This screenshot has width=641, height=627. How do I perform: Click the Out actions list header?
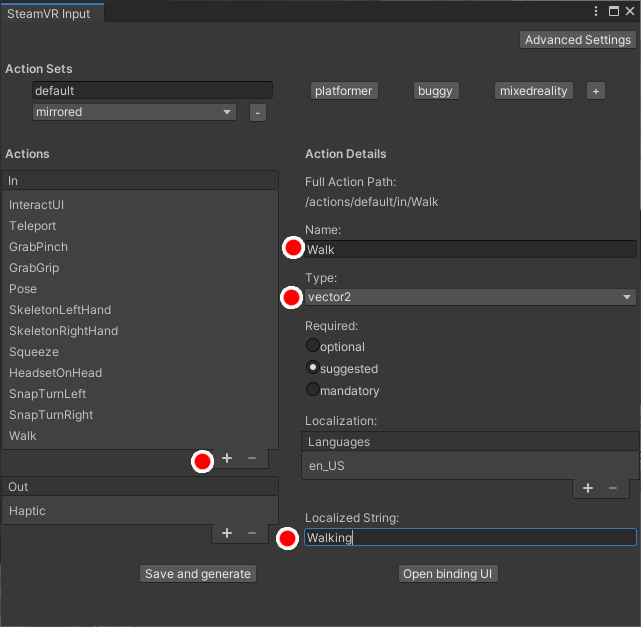(140, 486)
